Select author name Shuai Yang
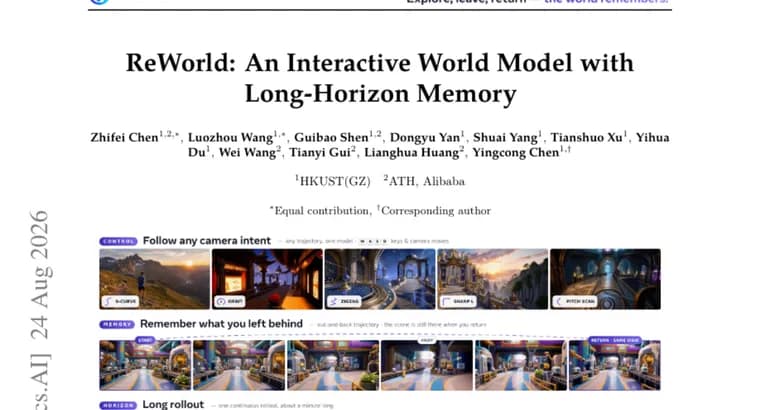This screenshot has height=410, width=760. pos(505,138)
